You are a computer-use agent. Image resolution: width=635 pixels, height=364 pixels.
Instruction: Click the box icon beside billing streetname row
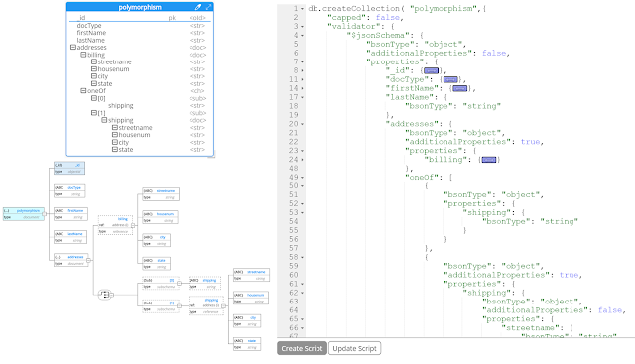tap(94, 61)
